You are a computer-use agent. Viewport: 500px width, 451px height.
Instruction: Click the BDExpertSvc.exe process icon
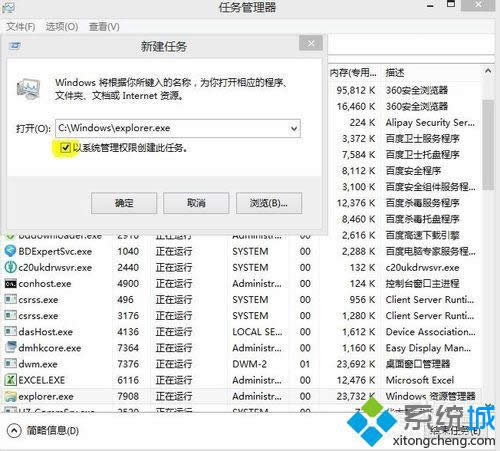(10, 251)
